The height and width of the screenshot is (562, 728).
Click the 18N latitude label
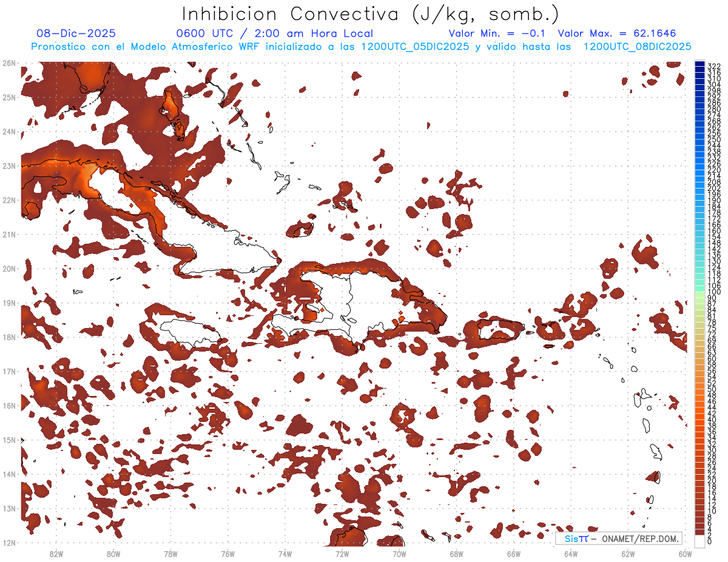coord(9,337)
